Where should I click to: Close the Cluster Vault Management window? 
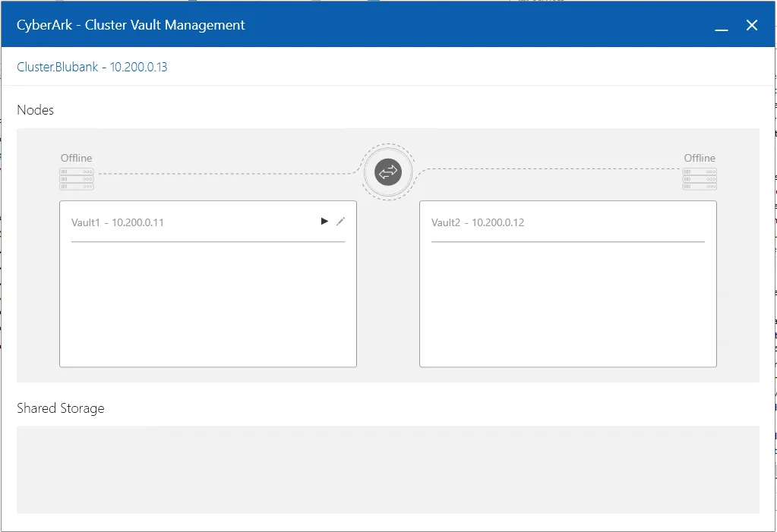[x=752, y=26]
